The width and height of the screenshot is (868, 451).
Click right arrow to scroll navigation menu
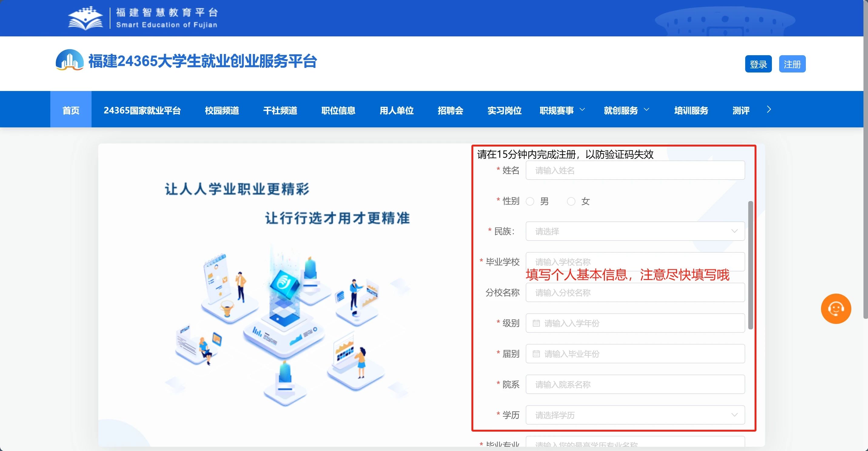[769, 109]
